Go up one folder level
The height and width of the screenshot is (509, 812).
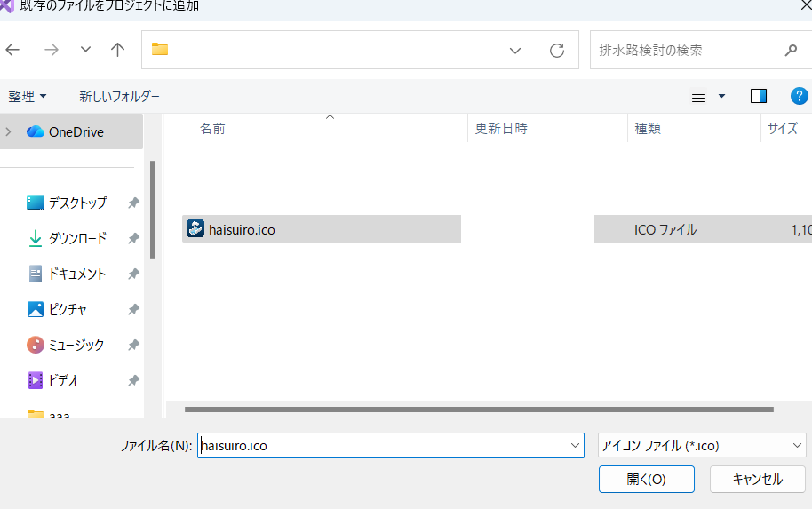click(x=117, y=50)
